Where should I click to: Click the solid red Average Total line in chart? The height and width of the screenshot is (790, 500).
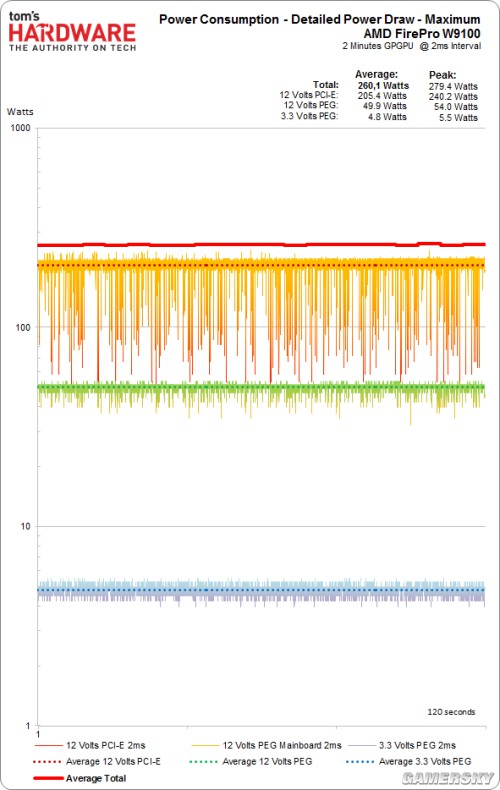click(x=261, y=245)
